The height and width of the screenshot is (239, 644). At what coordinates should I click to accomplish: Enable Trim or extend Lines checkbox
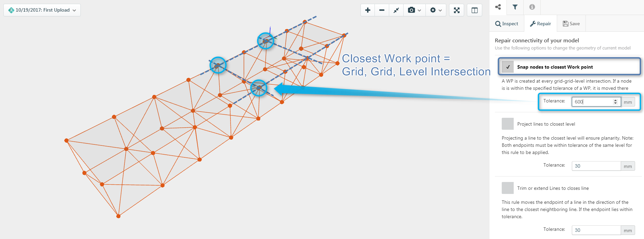(508, 188)
